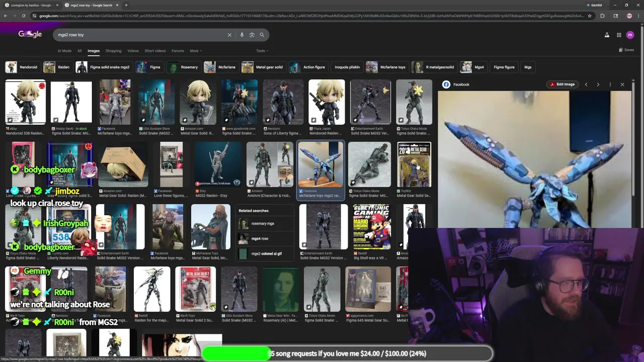The height and width of the screenshot is (362, 644).
Task: Close the image preview panel
Action: click(x=622, y=84)
